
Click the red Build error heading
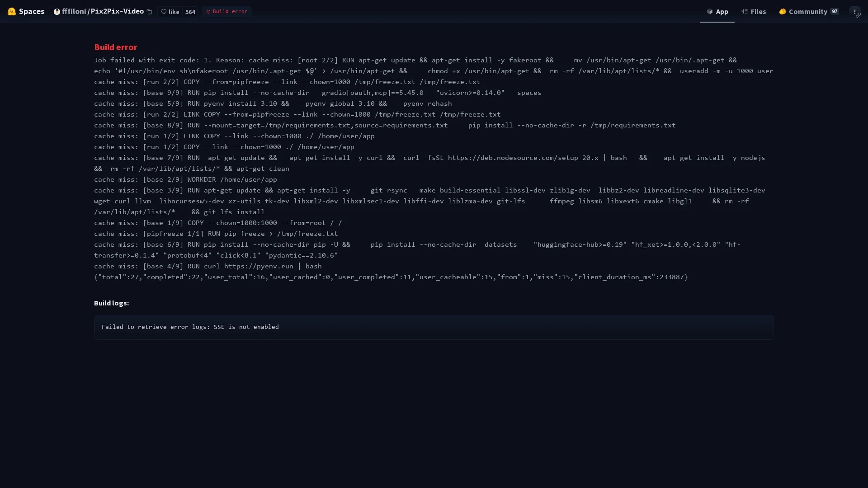tap(115, 47)
